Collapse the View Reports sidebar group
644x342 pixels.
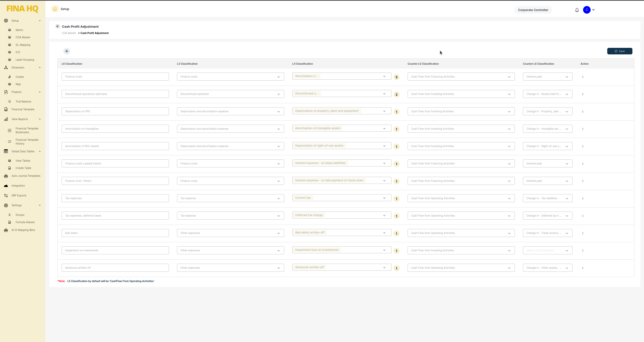click(x=40, y=119)
